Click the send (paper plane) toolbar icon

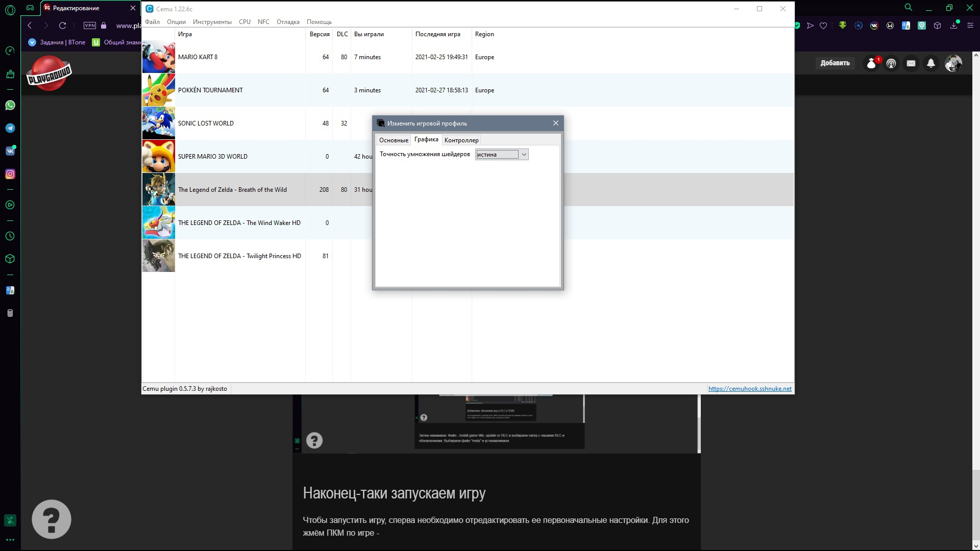coord(810,26)
